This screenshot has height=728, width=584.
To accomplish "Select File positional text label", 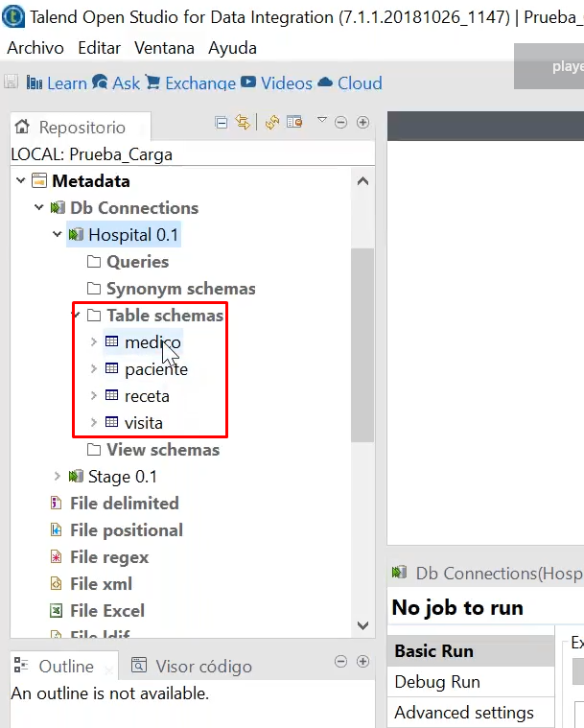I will pyautogui.click(x=127, y=530).
